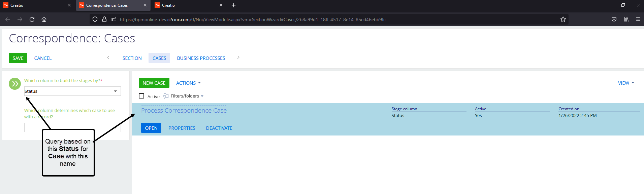Open the View dropdown menu
The image size is (644, 194).
click(x=626, y=83)
